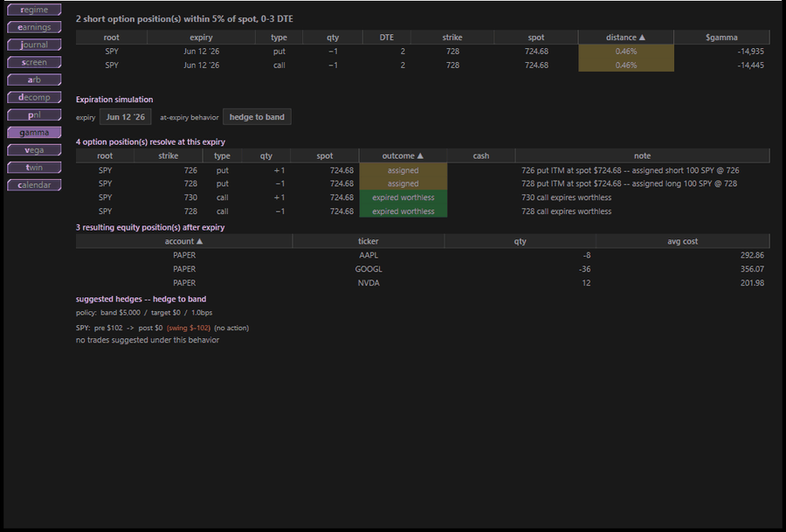
Task: Sort short options by expiry header
Action: click(x=201, y=37)
